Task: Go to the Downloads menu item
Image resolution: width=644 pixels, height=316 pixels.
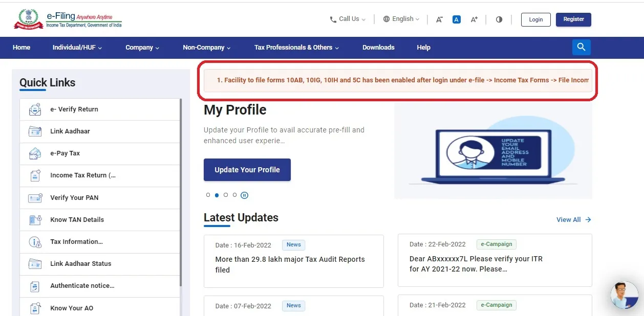Action: pyautogui.click(x=378, y=48)
